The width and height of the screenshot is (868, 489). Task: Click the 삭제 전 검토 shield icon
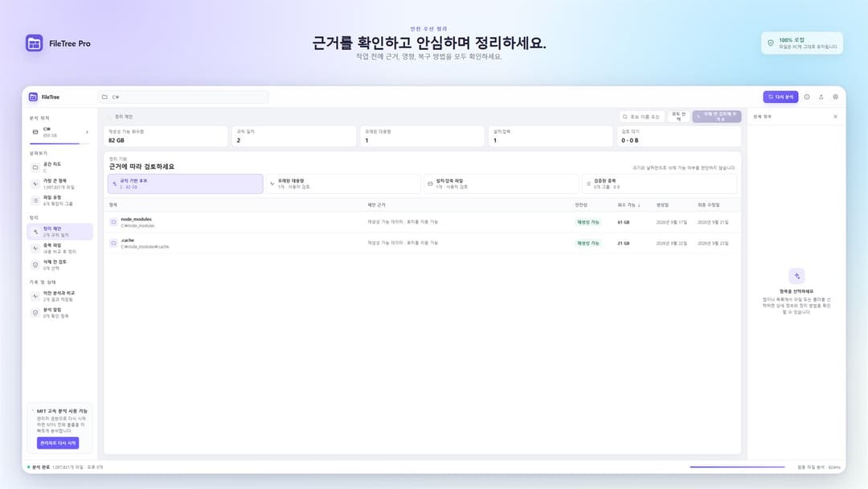pyautogui.click(x=35, y=265)
